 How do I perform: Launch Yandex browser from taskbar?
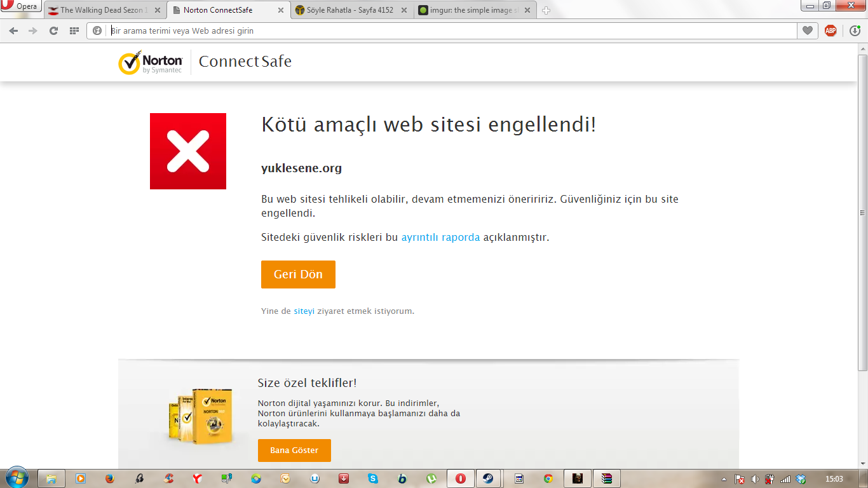[198, 478]
